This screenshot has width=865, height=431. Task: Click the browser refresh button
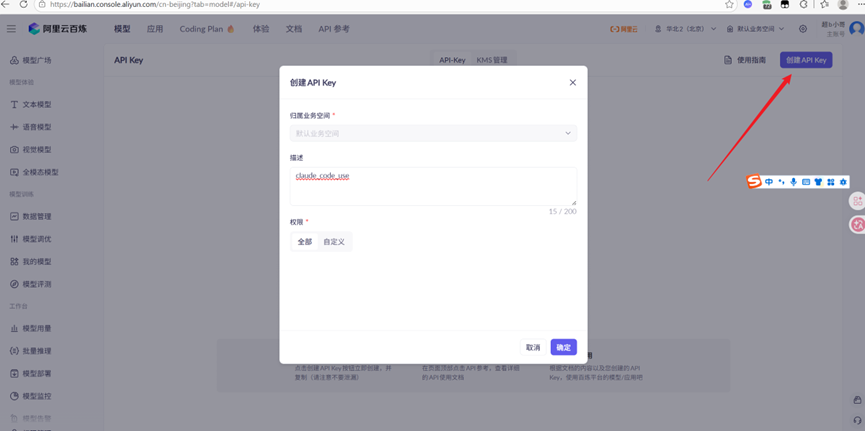[x=24, y=4]
